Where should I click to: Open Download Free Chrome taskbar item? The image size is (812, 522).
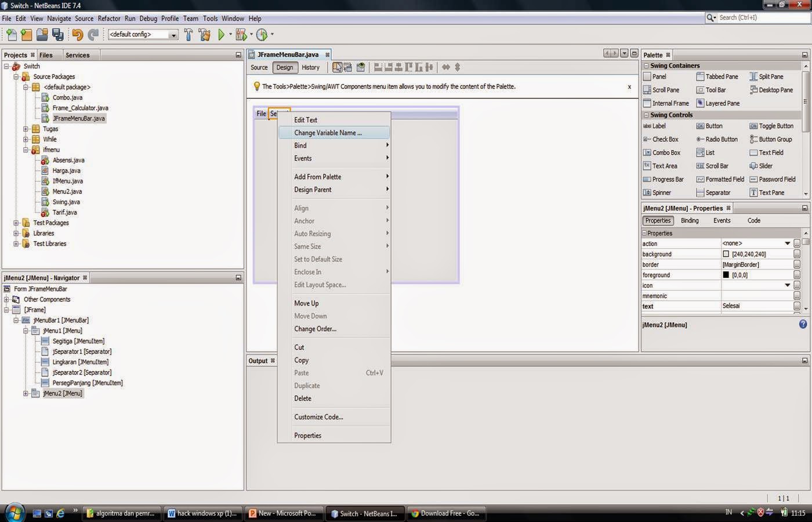[x=446, y=513]
